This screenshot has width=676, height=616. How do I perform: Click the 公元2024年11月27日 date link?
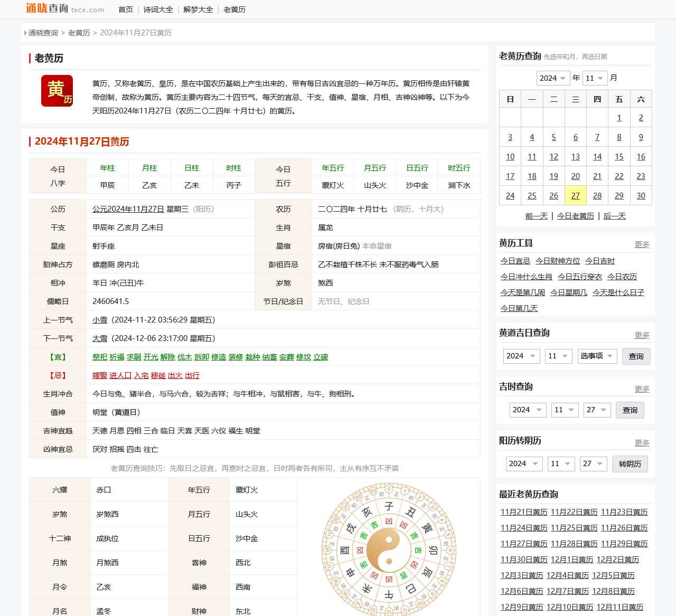pyautogui.click(x=128, y=209)
